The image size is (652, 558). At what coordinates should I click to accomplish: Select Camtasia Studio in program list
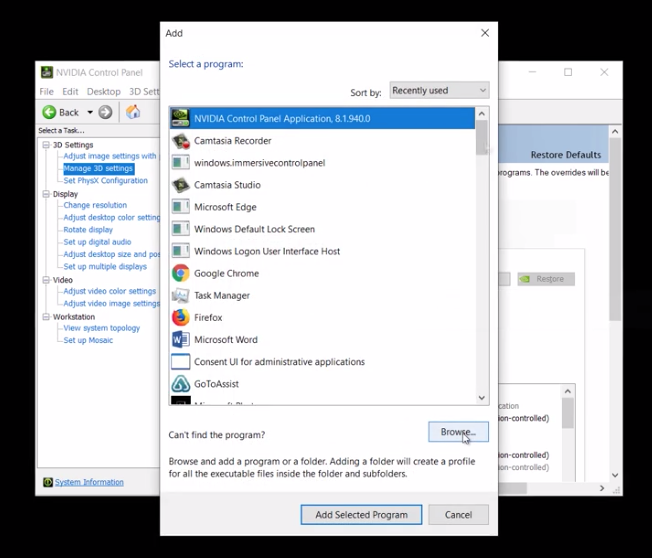(x=322, y=185)
